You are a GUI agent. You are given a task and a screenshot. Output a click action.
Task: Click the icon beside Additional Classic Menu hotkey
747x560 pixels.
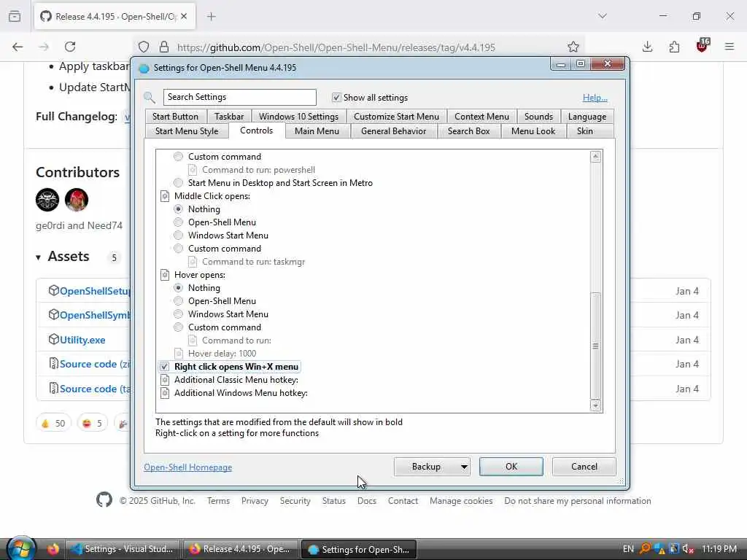pos(165,380)
